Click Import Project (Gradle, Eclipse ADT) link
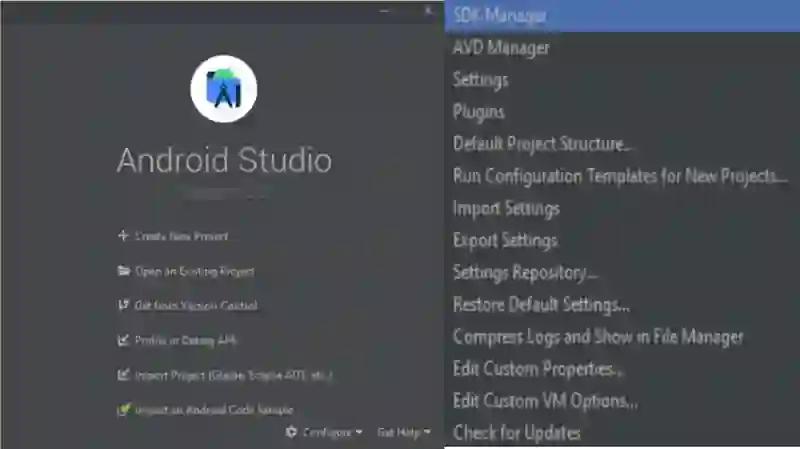 (234, 376)
